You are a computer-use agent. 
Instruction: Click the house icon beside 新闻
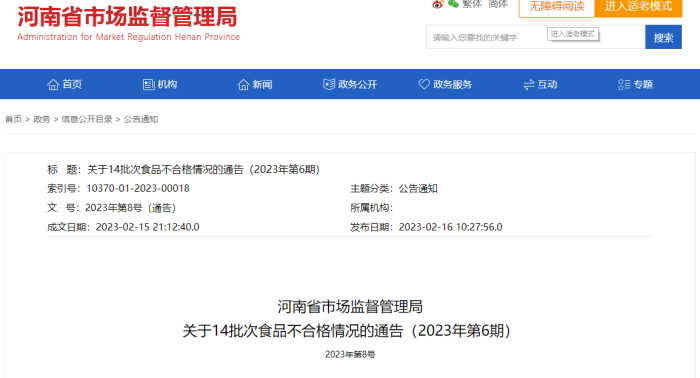pos(243,84)
